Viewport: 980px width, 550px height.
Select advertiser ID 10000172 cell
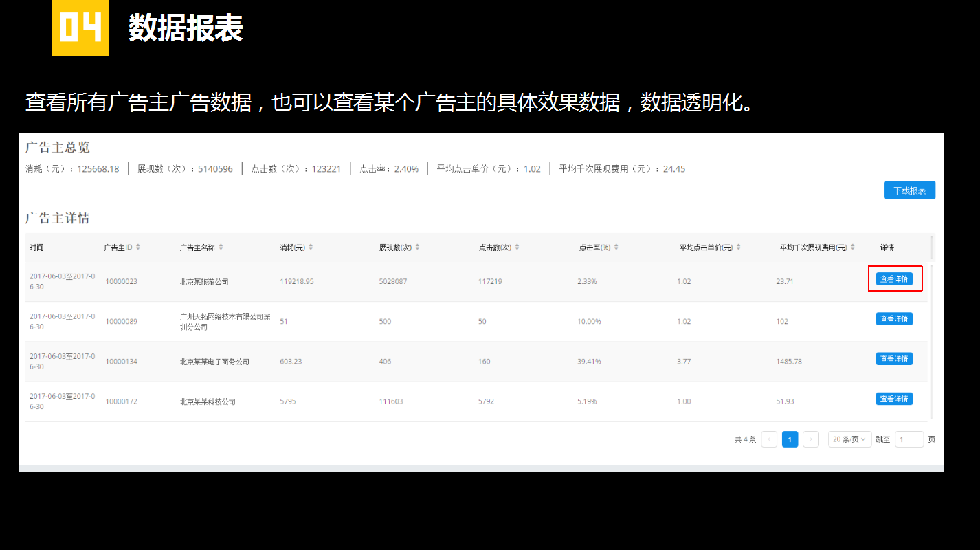point(122,401)
